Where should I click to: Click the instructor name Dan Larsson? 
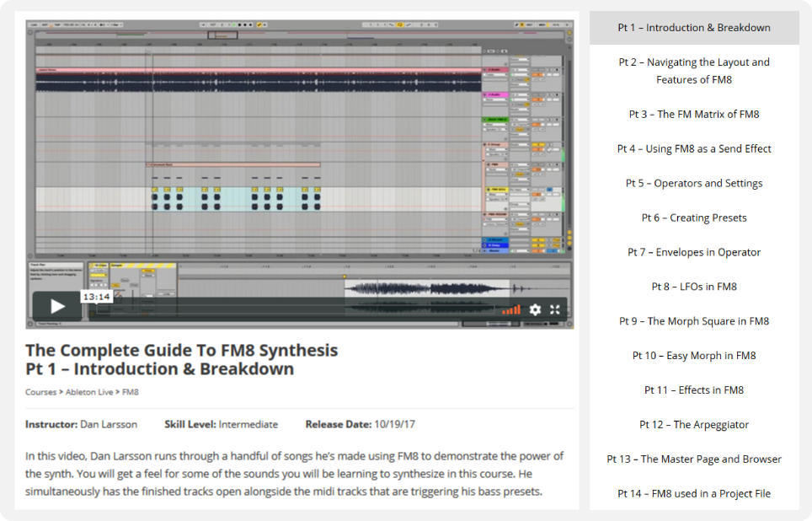click(109, 424)
